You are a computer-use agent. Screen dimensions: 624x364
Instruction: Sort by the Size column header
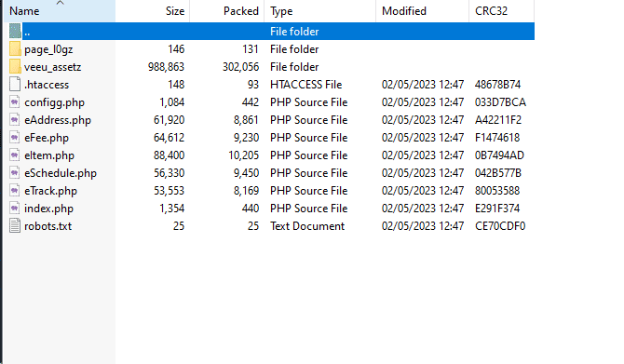(x=153, y=11)
